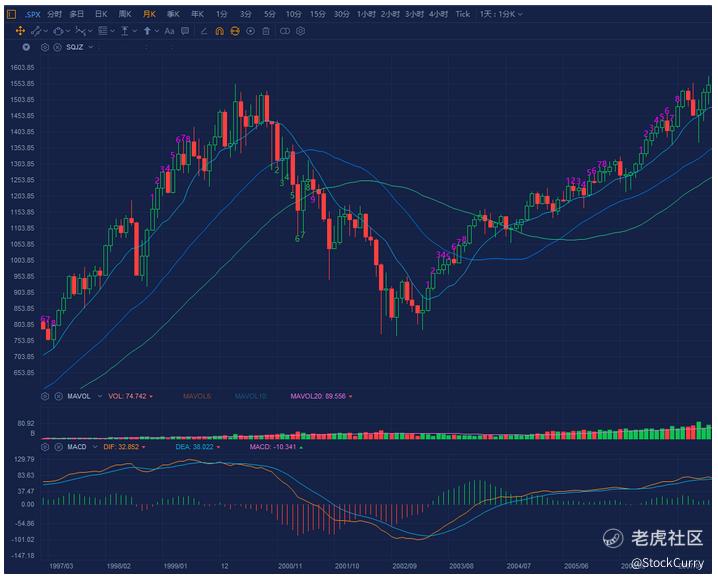Toggle the dimmed MAVOL10 series label

coord(250,396)
